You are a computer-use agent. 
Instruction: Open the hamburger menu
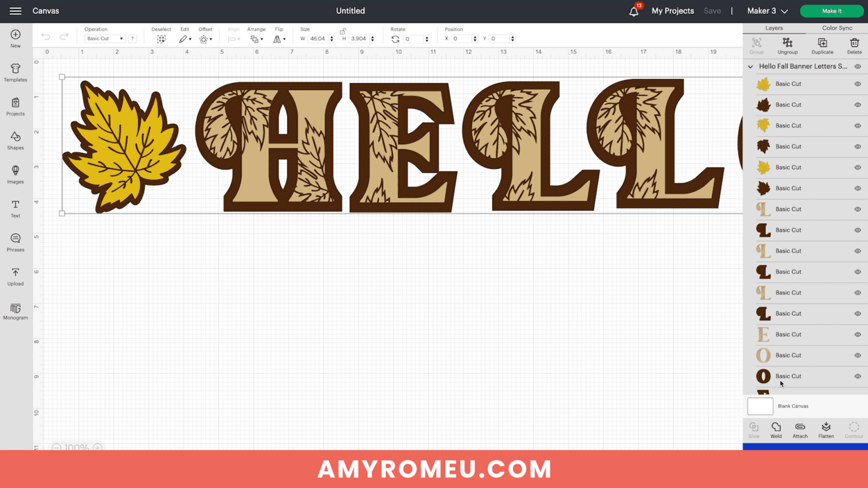(x=15, y=11)
